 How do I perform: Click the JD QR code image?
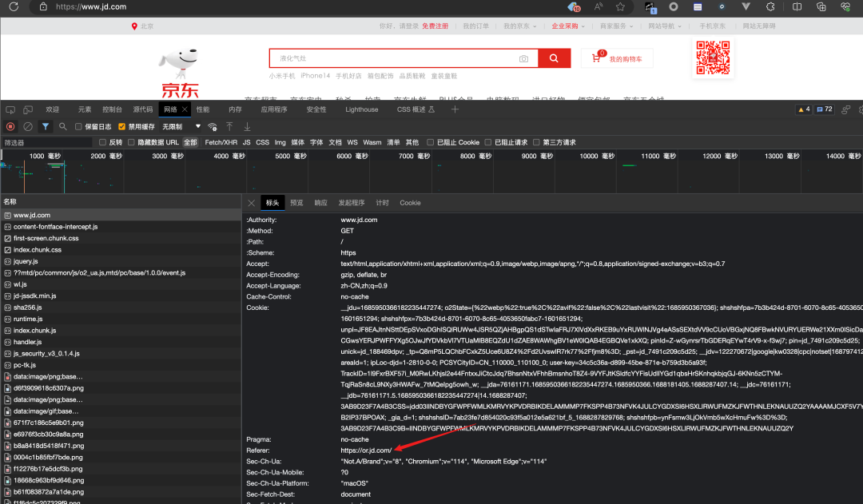pos(713,58)
